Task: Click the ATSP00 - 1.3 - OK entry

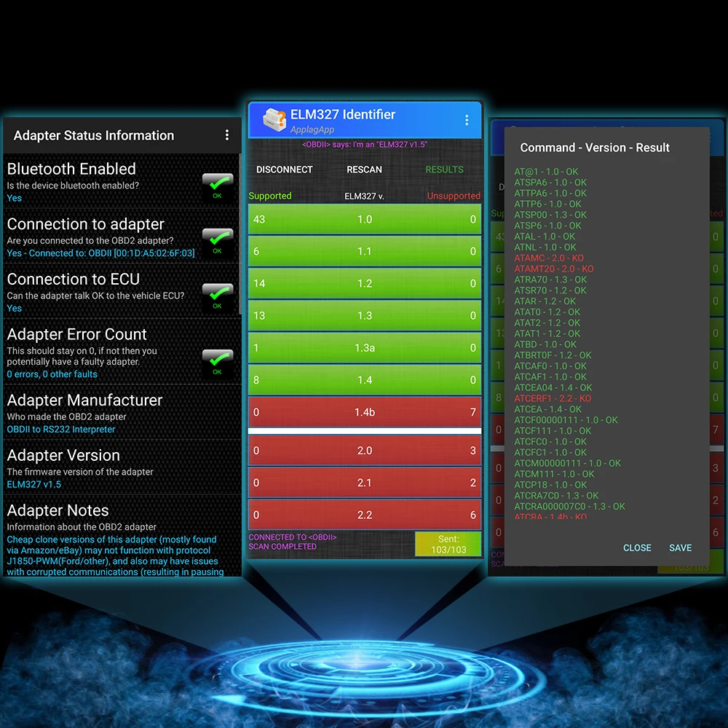Action: click(x=550, y=215)
